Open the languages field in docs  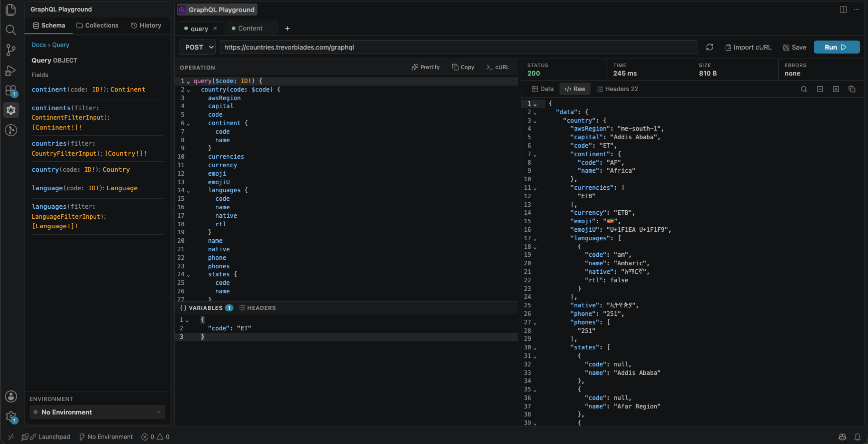tap(49, 206)
